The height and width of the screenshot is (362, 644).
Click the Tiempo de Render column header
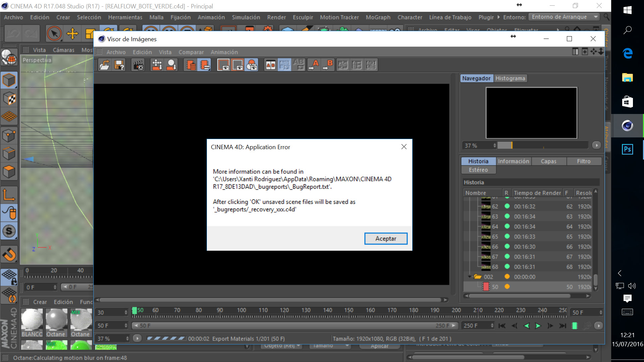537,193
